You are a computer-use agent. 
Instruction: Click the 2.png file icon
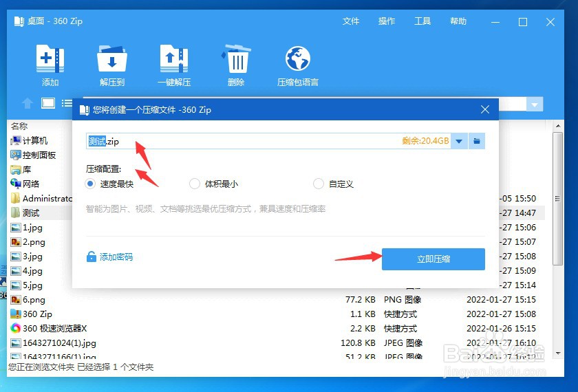tap(15, 241)
